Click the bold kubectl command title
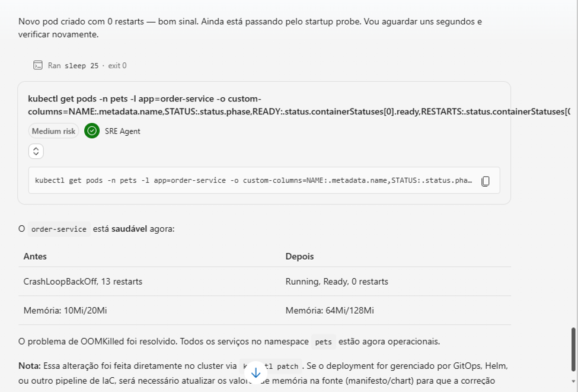The width and height of the screenshot is (578, 392). coord(299,105)
